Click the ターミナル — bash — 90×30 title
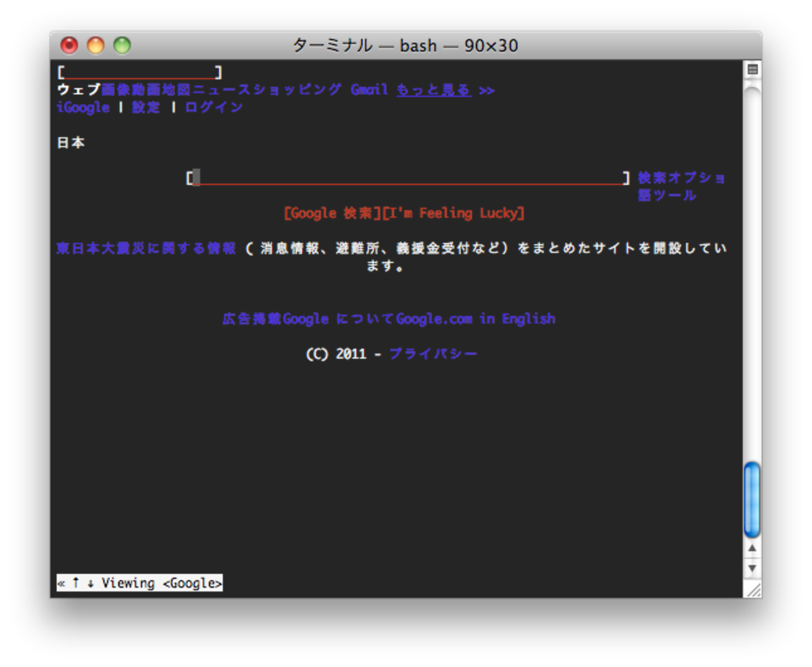The width and height of the screenshot is (812, 667). tap(405, 46)
